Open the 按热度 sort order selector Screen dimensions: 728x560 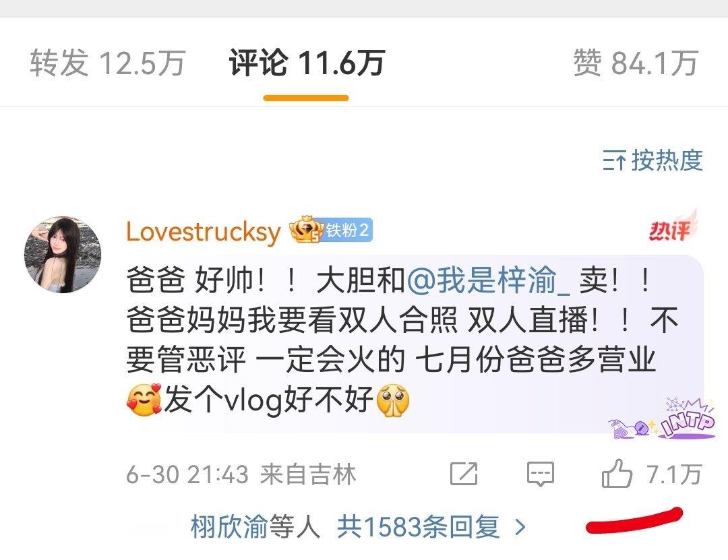pos(653,160)
